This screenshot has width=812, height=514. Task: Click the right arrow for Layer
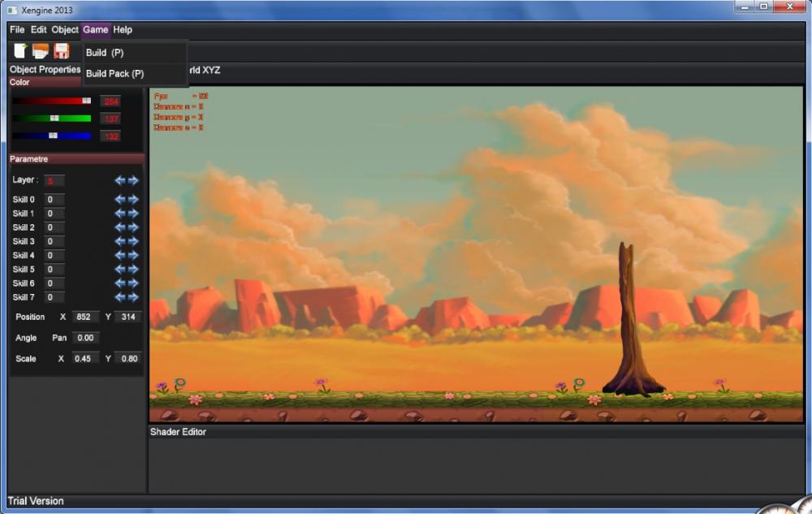tap(133, 180)
